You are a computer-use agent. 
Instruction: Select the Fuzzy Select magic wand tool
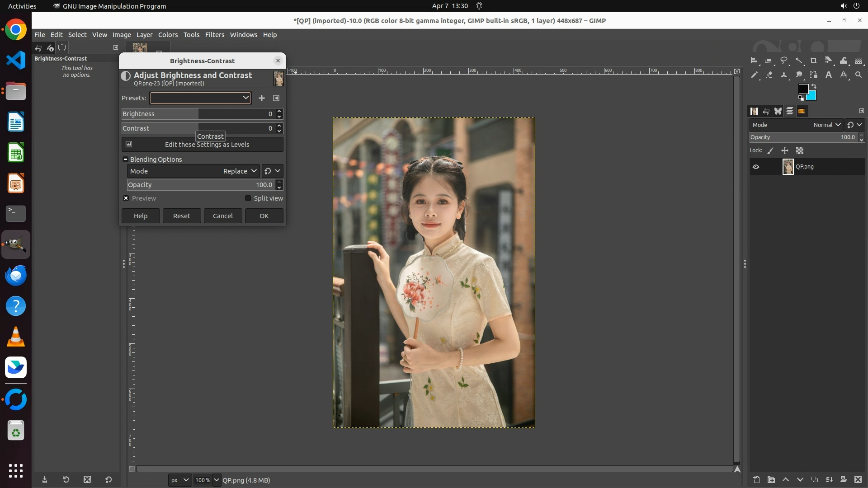pyautogui.click(x=799, y=61)
